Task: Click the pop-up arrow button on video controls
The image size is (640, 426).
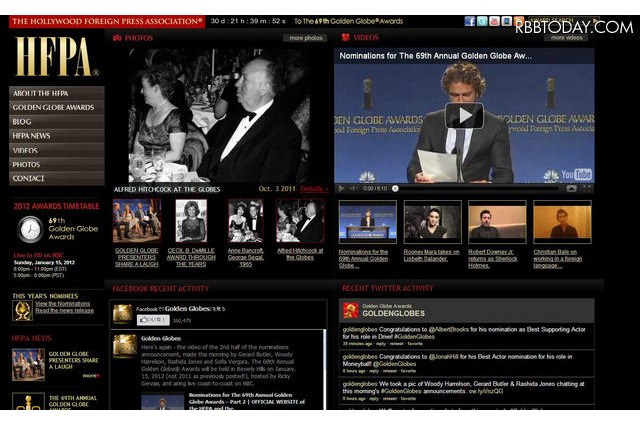Action: [571, 188]
